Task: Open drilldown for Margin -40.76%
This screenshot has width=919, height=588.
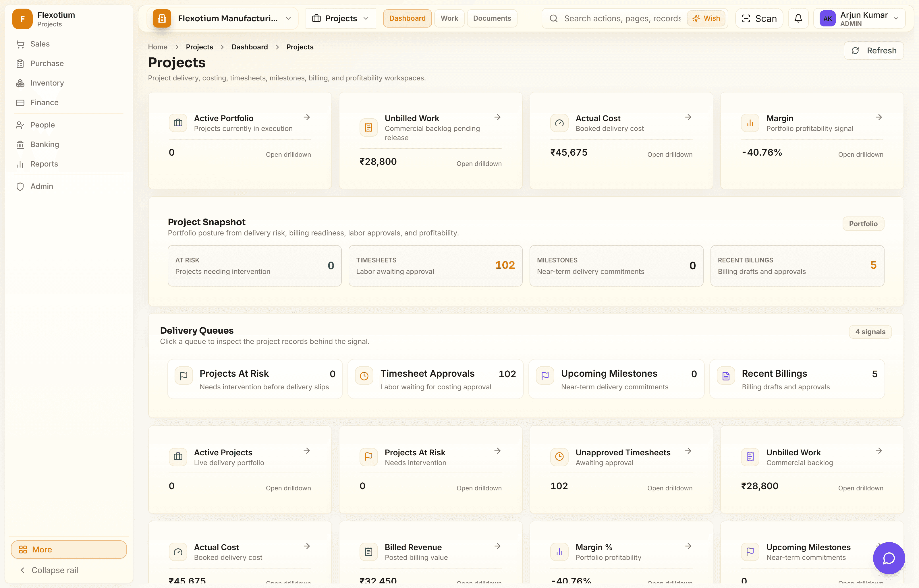Action: (861, 154)
